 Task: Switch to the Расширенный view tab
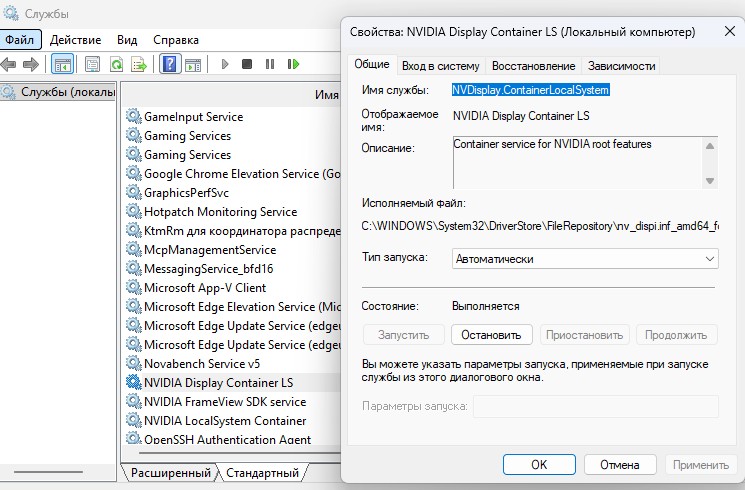click(171, 473)
